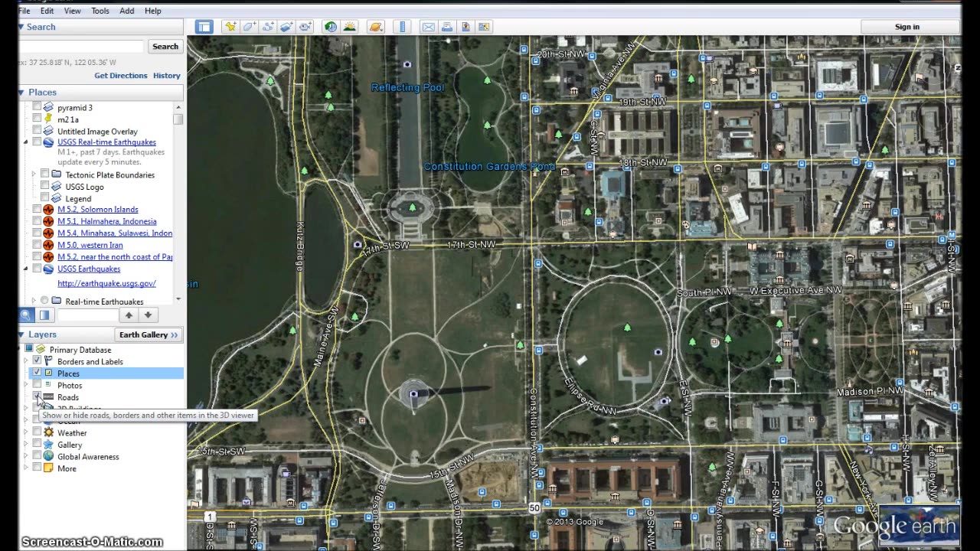Open the Edit menu
The height and width of the screenshot is (551, 980).
pyautogui.click(x=47, y=11)
